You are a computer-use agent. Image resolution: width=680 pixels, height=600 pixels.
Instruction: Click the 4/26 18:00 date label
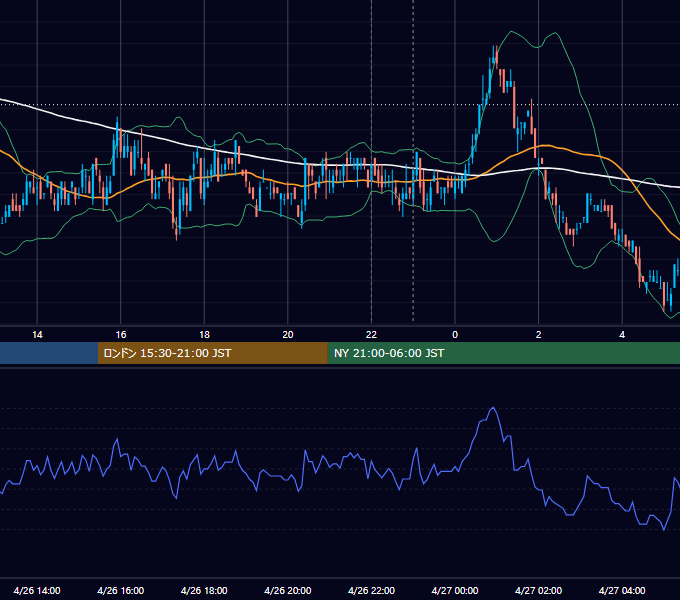click(204, 590)
